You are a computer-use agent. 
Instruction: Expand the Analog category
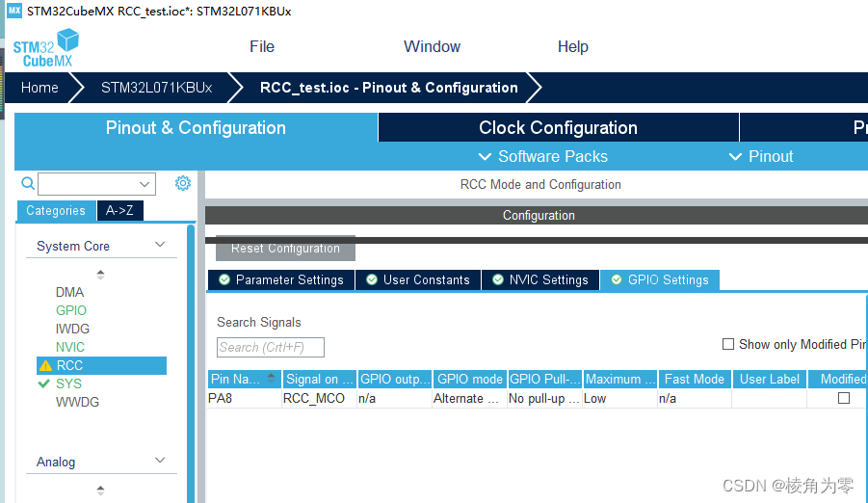click(x=160, y=461)
